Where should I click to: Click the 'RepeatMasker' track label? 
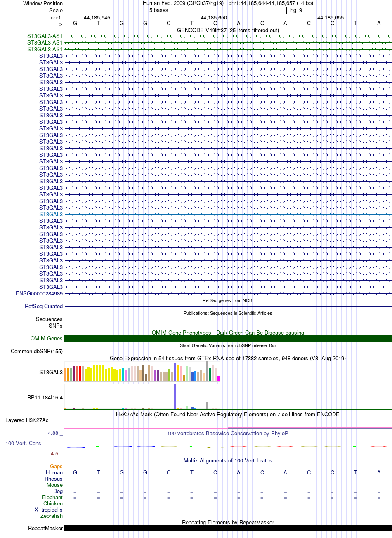[45, 529]
